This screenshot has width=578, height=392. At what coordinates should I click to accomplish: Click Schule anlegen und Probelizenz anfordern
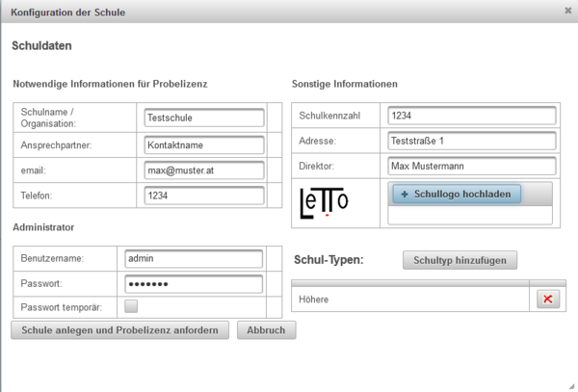(120, 330)
